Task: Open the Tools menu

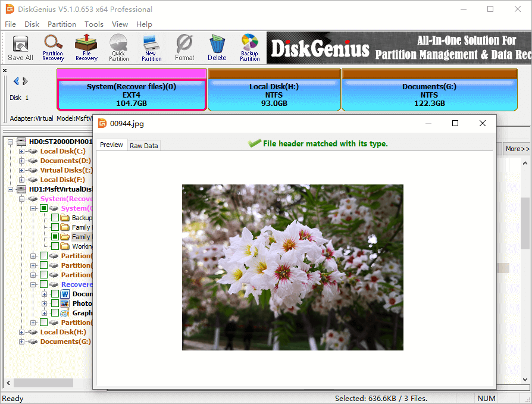Action: coord(93,24)
